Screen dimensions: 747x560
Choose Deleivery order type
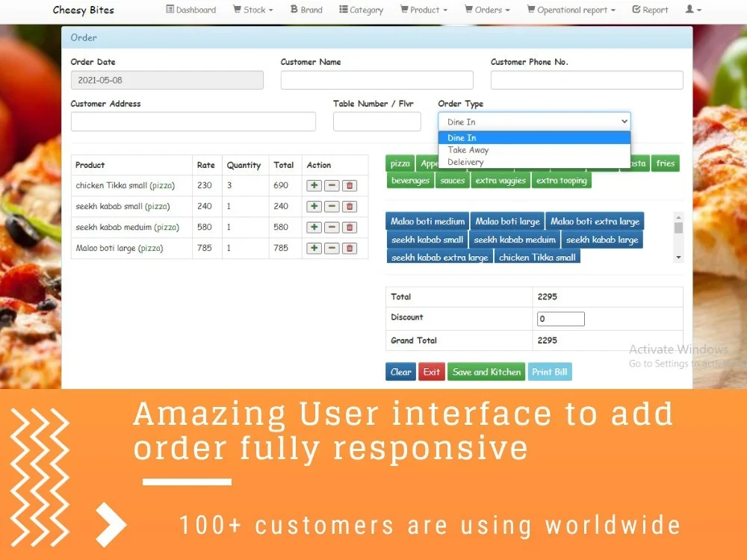pyautogui.click(x=534, y=162)
